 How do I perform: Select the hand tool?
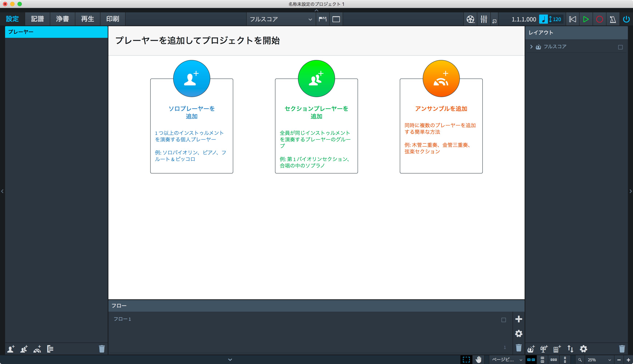478,360
